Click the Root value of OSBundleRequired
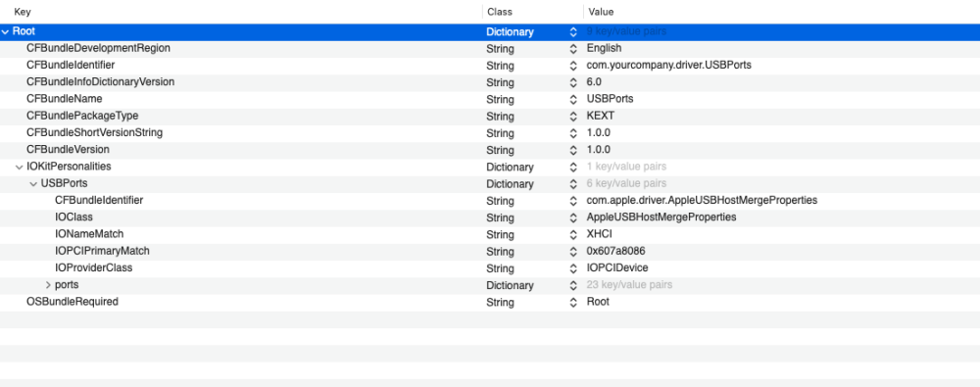The height and width of the screenshot is (387, 980). [598, 302]
